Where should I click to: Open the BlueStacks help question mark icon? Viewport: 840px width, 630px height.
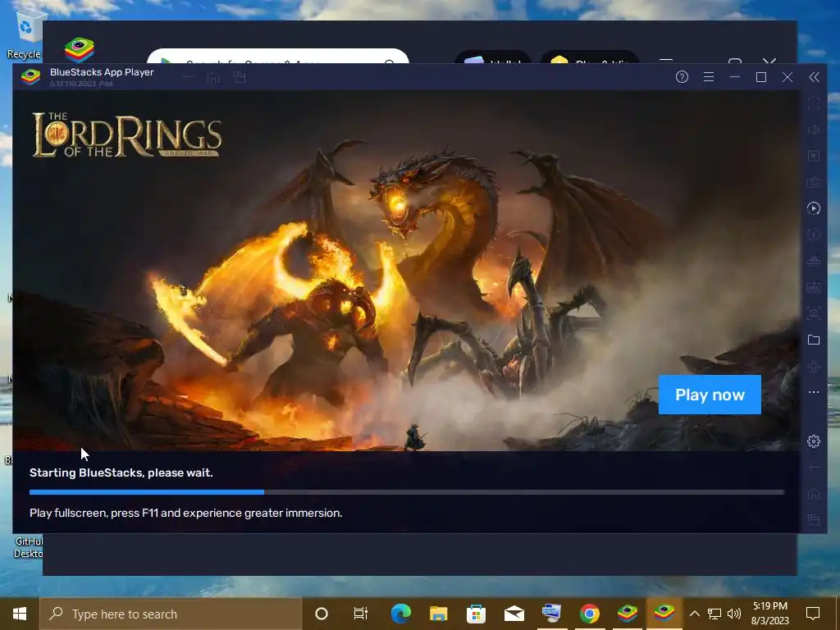(682, 77)
